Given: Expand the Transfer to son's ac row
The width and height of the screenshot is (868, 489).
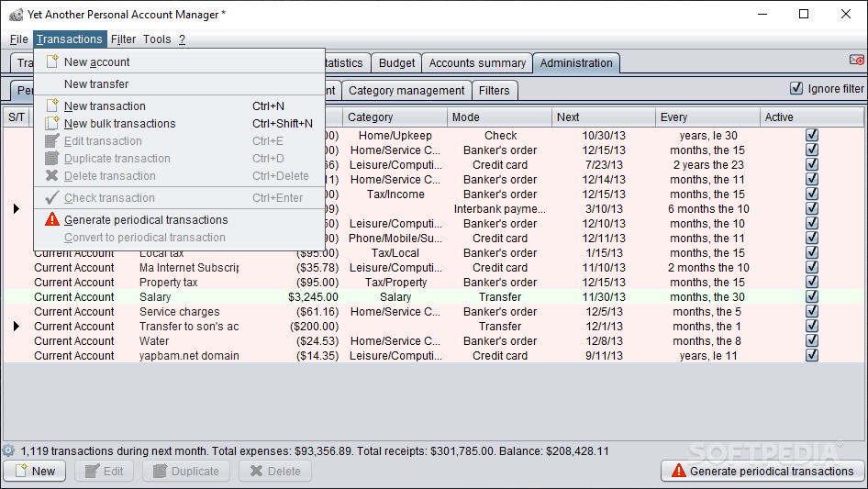Looking at the screenshot, I should pos(16,327).
